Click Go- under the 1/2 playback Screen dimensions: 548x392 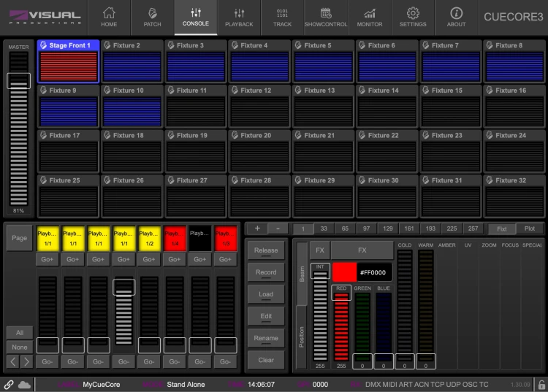pyautogui.click(x=149, y=361)
